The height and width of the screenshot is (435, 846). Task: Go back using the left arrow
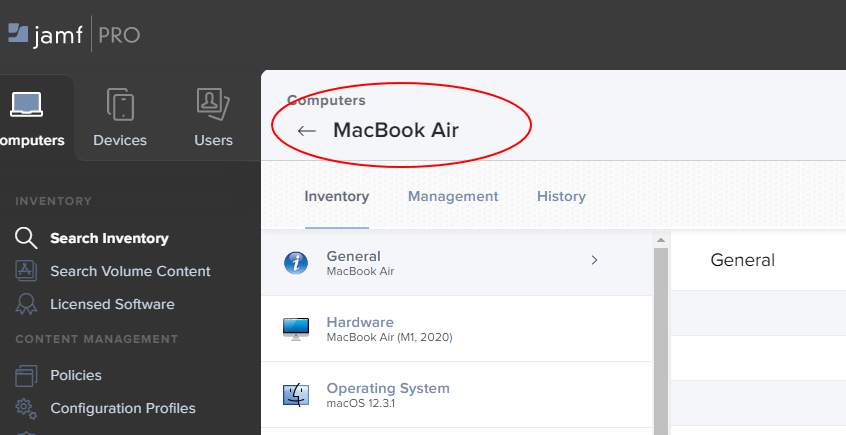coord(306,130)
